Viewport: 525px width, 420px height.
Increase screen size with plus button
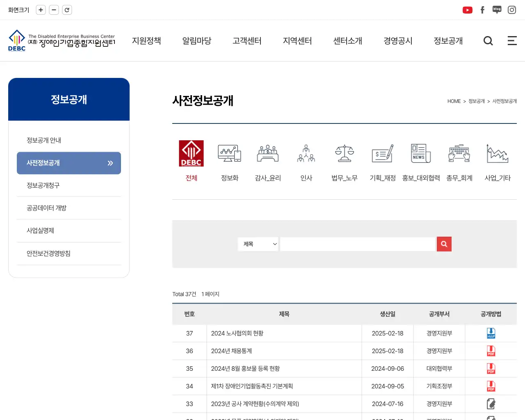point(41,10)
